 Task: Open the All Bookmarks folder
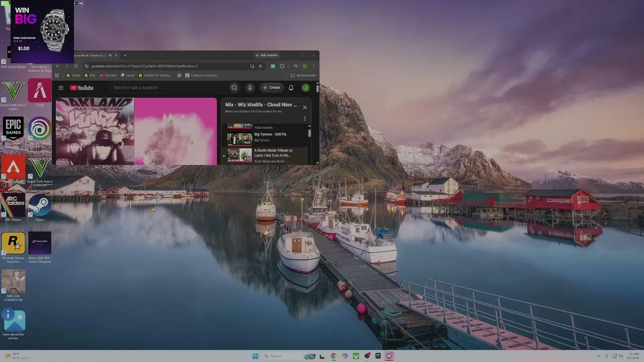pos(303,75)
